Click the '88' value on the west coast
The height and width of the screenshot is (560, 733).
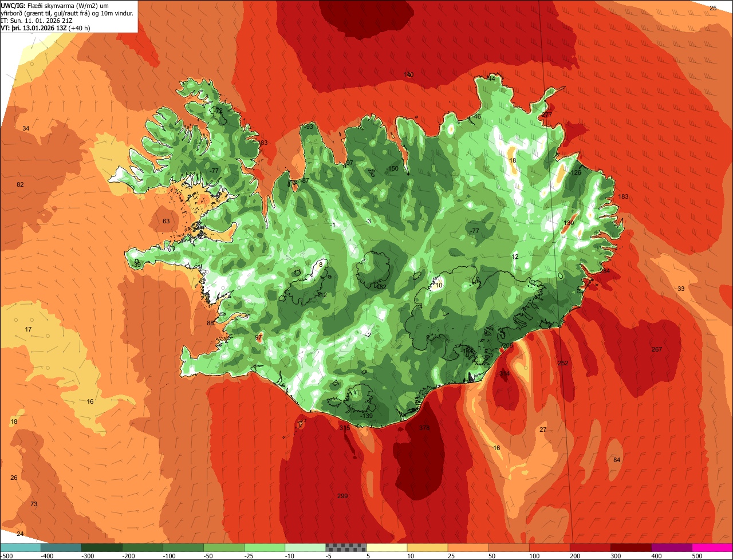coord(210,324)
